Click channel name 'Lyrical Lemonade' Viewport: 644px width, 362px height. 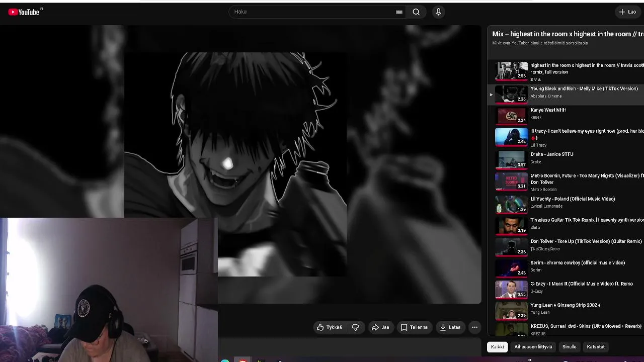(x=546, y=206)
